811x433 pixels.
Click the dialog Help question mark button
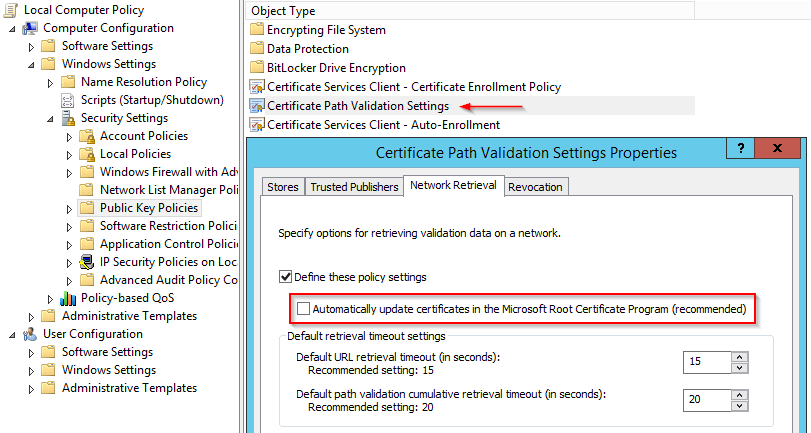(739, 148)
